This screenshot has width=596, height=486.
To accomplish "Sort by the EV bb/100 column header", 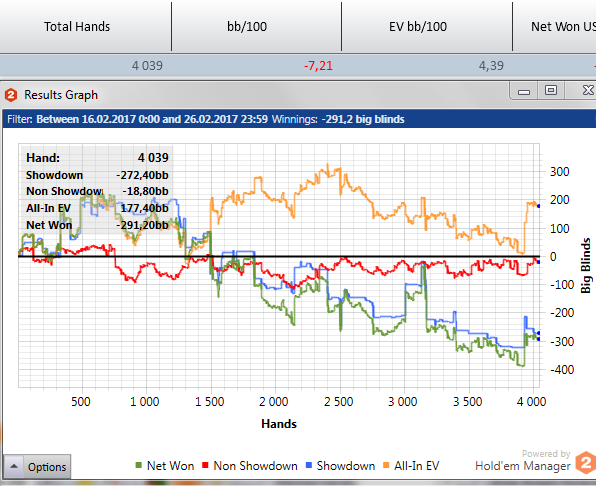I will tap(426, 26).
